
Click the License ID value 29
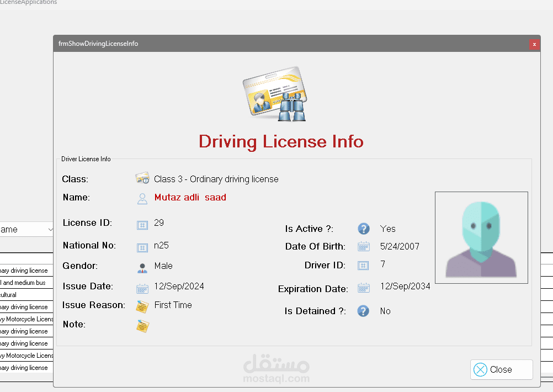coord(159,223)
